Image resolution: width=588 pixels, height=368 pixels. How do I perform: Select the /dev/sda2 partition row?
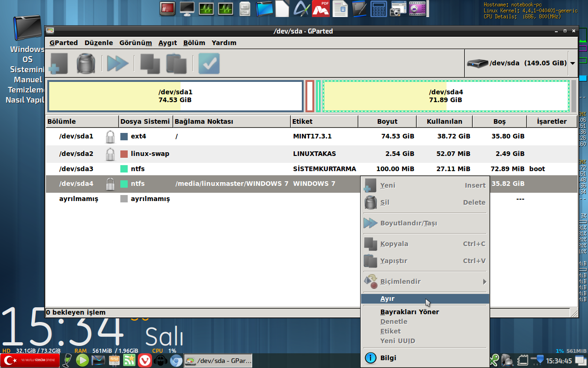311,154
